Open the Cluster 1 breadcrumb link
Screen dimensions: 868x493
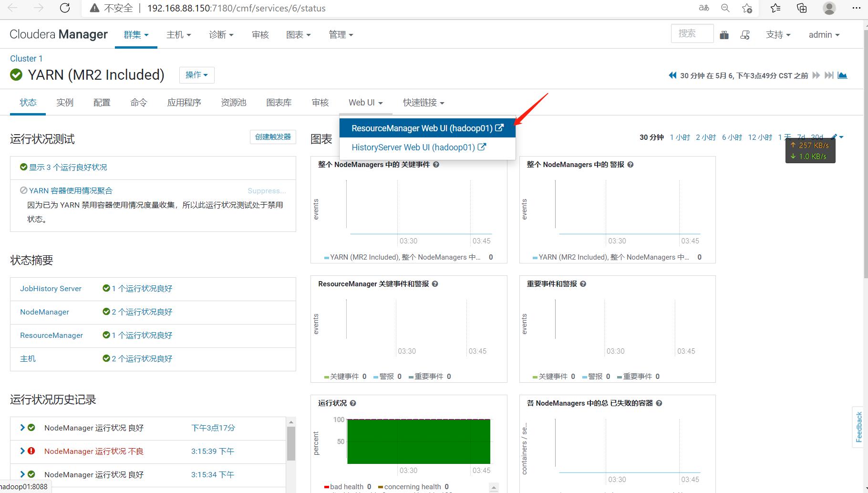[26, 59]
